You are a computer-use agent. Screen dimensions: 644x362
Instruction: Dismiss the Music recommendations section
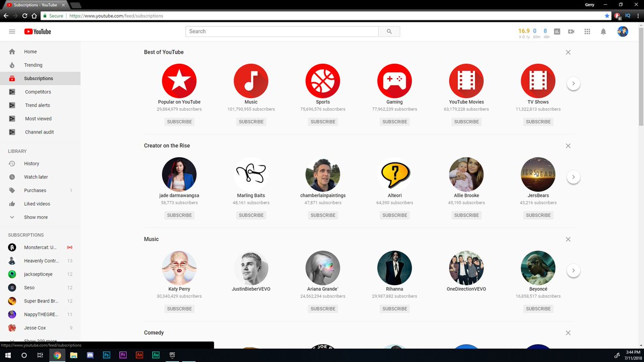(568, 239)
